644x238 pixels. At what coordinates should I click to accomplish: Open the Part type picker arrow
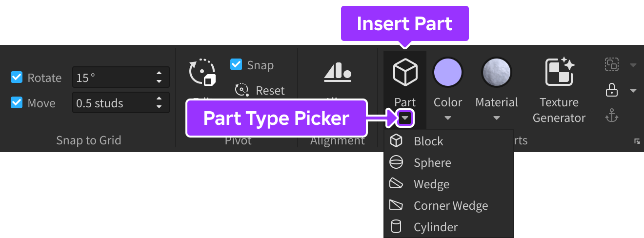[x=405, y=118]
